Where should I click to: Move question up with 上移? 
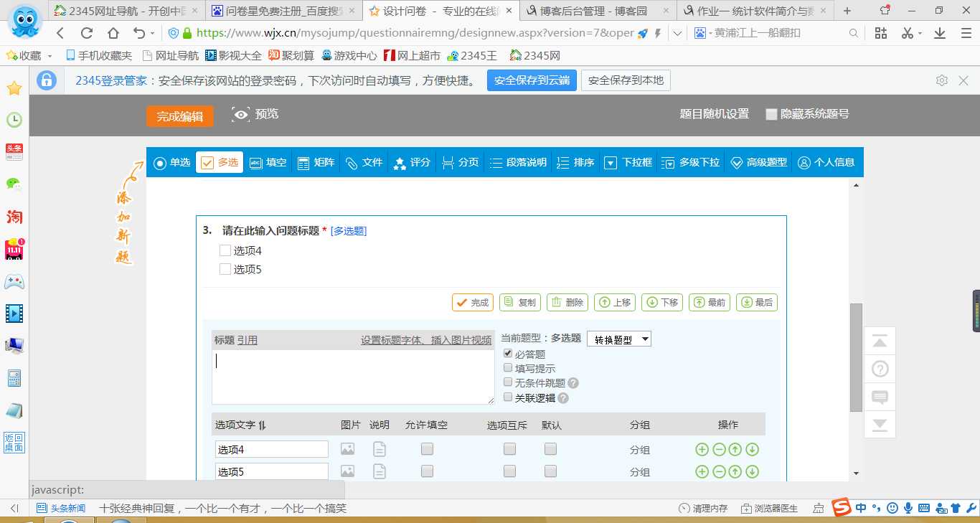tap(615, 303)
